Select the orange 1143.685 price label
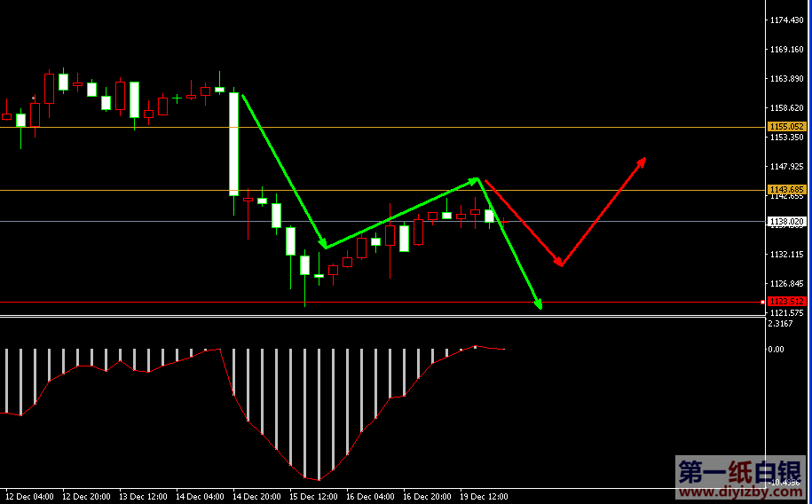 [x=786, y=190]
